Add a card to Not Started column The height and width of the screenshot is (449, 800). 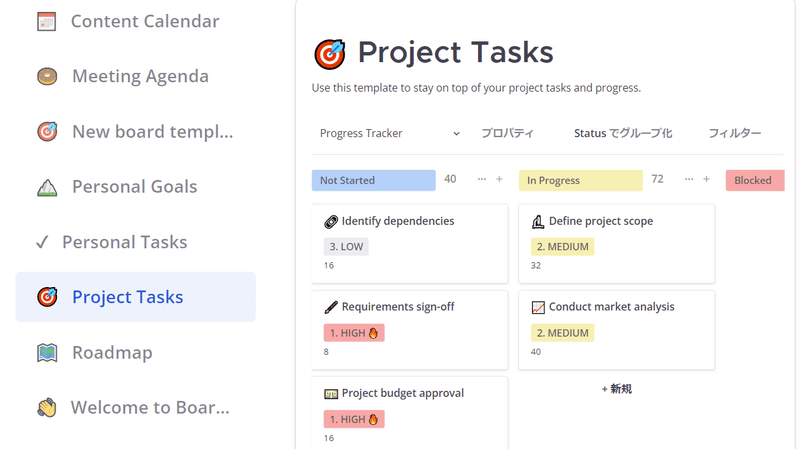(499, 179)
